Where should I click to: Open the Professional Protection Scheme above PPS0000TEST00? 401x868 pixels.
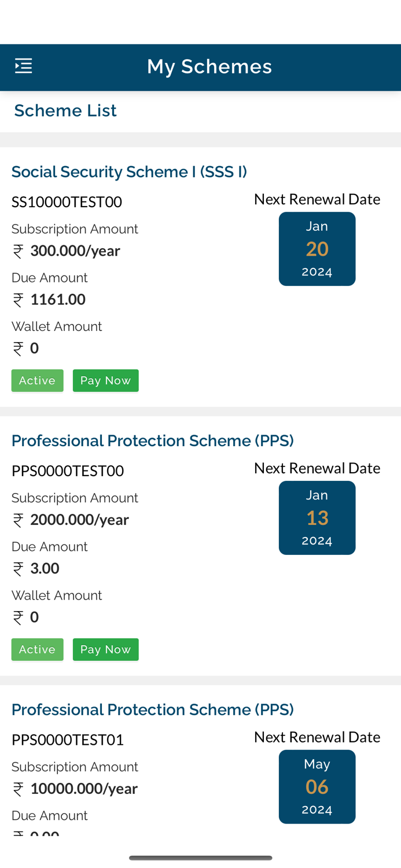(153, 441)
